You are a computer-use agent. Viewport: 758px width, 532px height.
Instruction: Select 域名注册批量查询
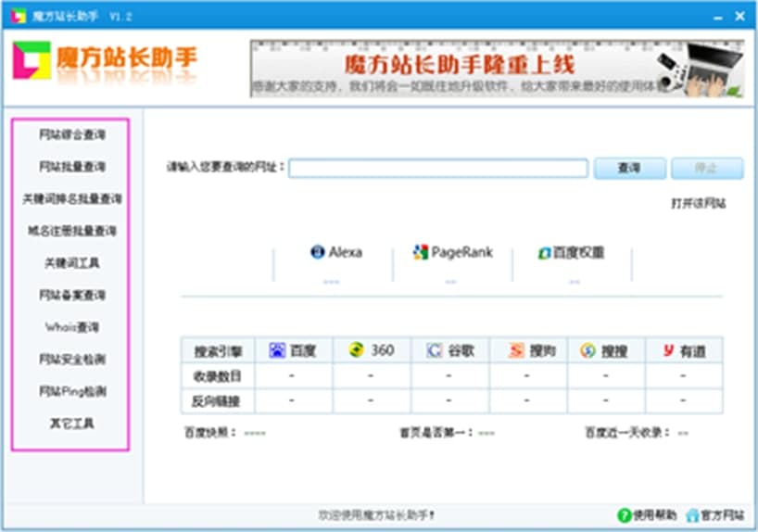coord(72,231)
